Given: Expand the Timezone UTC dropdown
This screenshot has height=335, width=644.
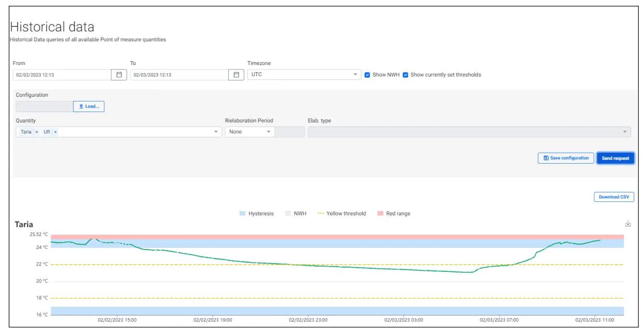Looking at the screenshot, I should (x=355, y=75).
